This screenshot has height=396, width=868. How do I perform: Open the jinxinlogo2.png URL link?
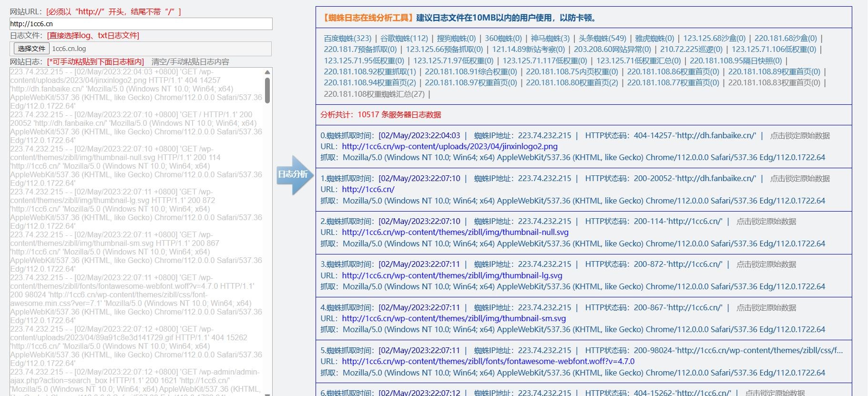(449, 146)
